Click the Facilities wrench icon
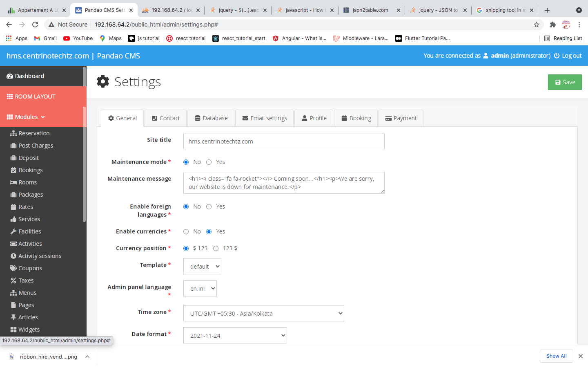Image resolution: width=588 pixels, height=368 pixels. tap(13, 231)
